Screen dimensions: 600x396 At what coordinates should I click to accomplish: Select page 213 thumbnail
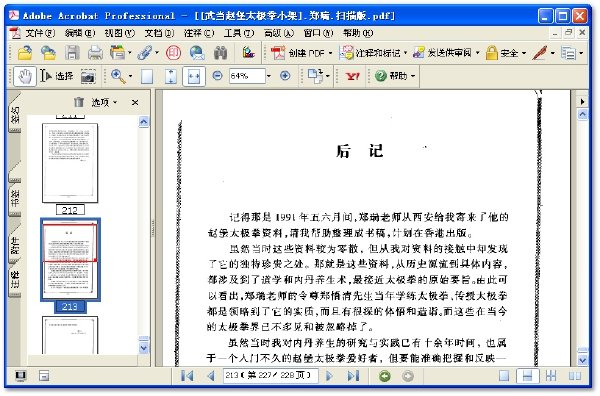[x=70, y=259]
